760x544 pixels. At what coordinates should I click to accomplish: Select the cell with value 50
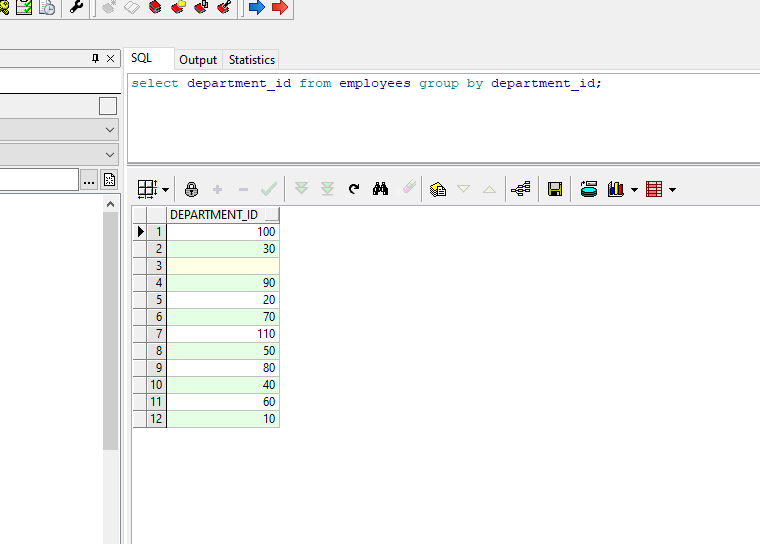(x=223, y=351)
